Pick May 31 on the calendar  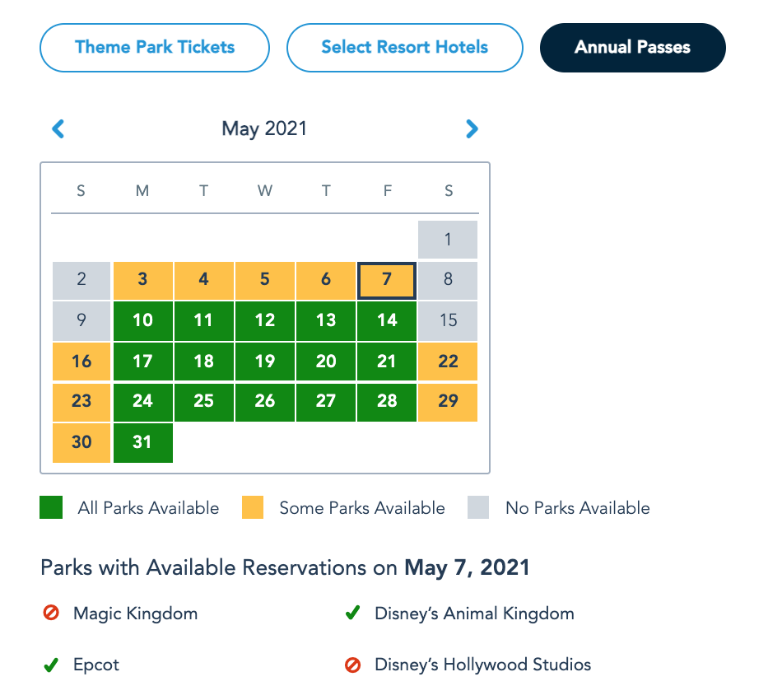click(x=142, y=442)
